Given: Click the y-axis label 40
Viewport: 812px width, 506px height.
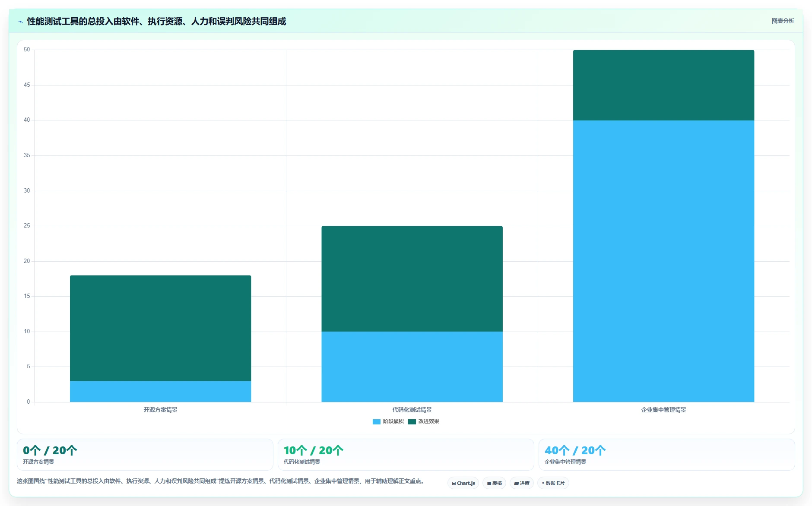Looking at the screenshot, I should pos(27,120).
